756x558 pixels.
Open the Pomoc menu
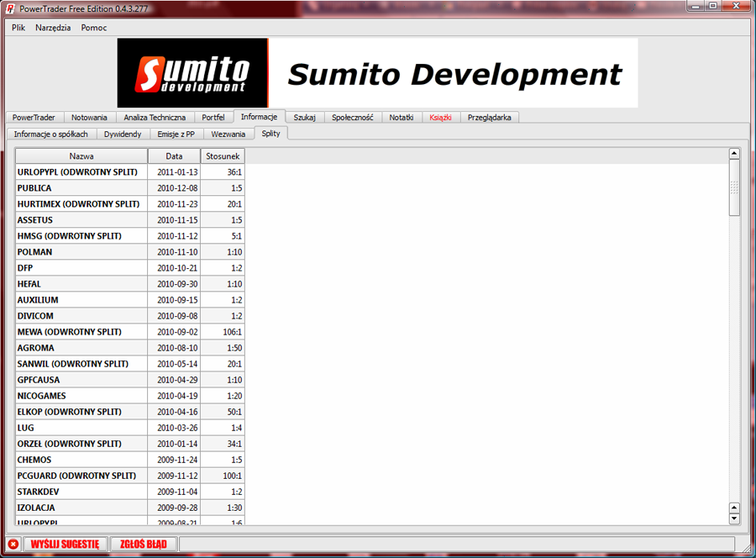pyautogui.click(x=94, y=28)
